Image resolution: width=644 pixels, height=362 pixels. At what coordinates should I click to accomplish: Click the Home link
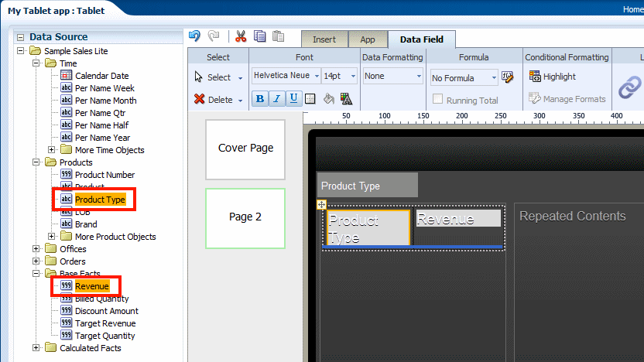[x=633, y=9]
